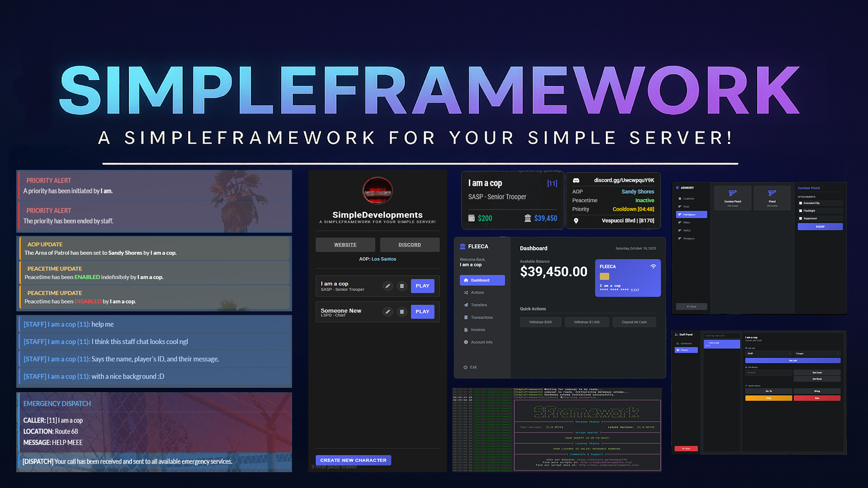Click the trash icon next to 'Someone New'
Image resolution: width=868 pixels, height=488 pixels.
click(x=402, y=312)
